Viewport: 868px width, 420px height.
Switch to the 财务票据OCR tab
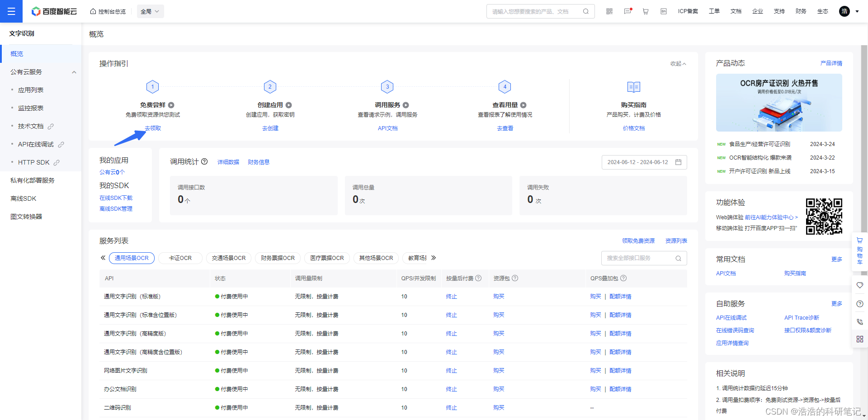pyautogui.click(x=278, y=258)
